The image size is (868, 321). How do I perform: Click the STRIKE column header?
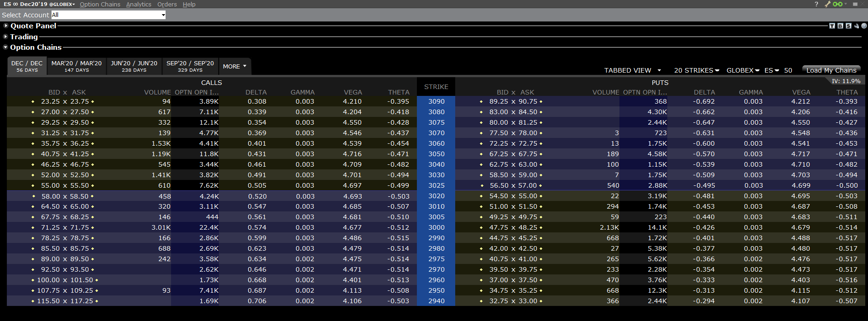tap(436, 87)
